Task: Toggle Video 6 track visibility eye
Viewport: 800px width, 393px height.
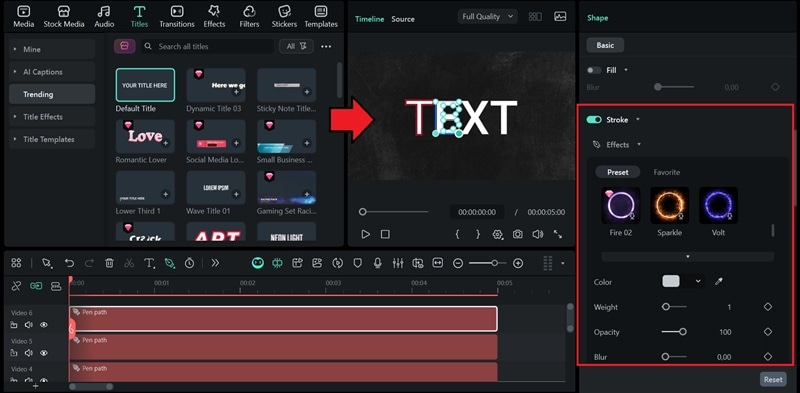Action: click(x=44, y=325)
